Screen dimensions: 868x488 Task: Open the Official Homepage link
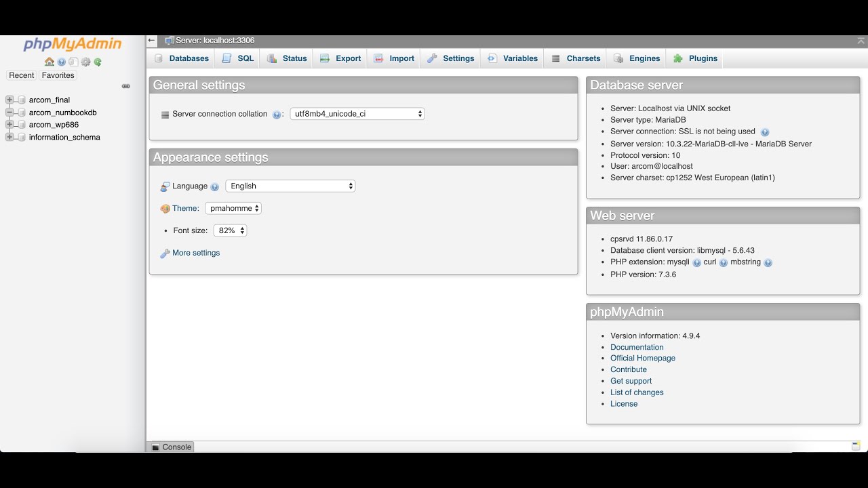point(643,358)
